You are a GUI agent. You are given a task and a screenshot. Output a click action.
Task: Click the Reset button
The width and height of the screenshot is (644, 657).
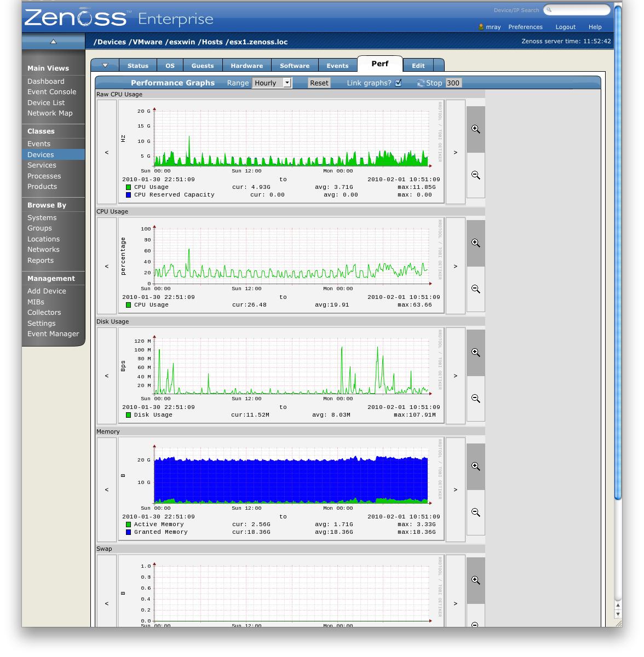319,83
